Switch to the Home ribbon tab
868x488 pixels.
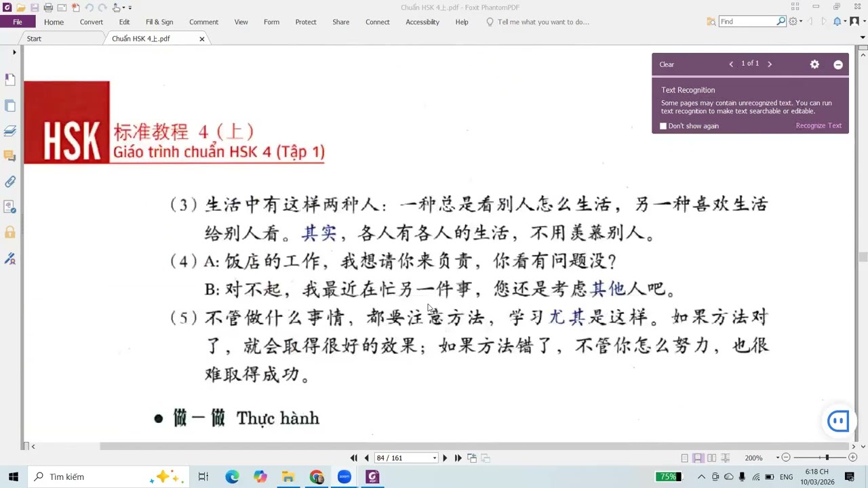click(54, 22)
